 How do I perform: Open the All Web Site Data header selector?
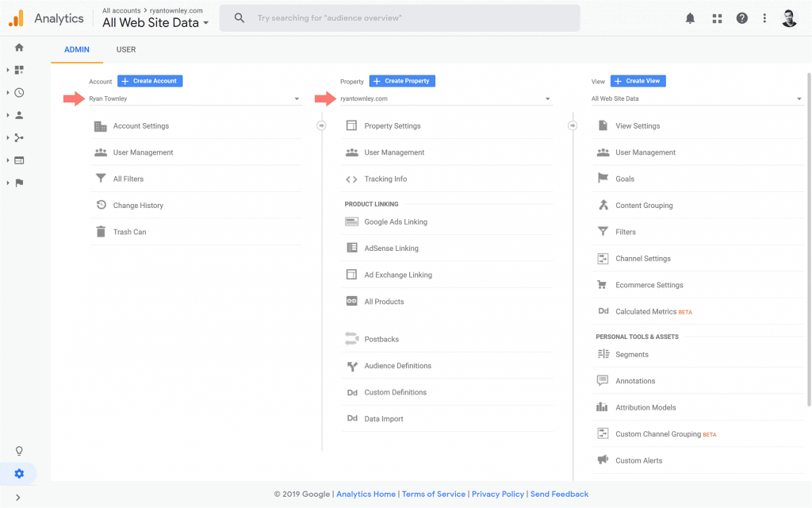(x=155, y=23)
